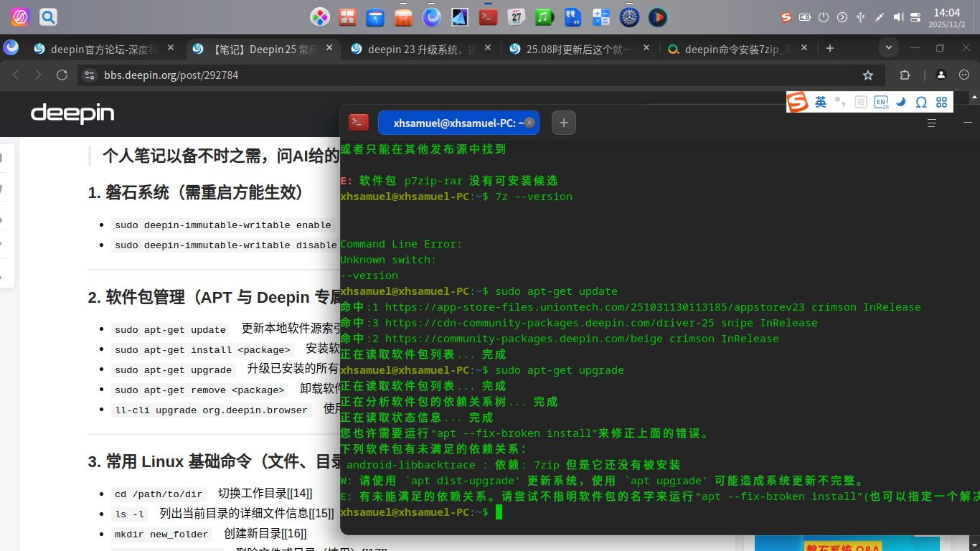Open the browser extensions puzzle icon

click(905, 75)
